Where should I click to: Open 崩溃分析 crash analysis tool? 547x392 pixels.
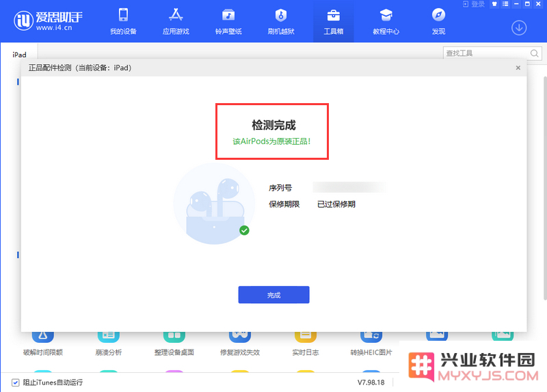(109, 344)
